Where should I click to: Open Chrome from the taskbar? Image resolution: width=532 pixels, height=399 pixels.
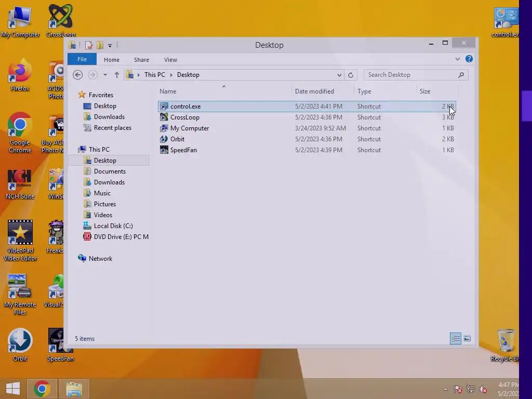(42, 389)
